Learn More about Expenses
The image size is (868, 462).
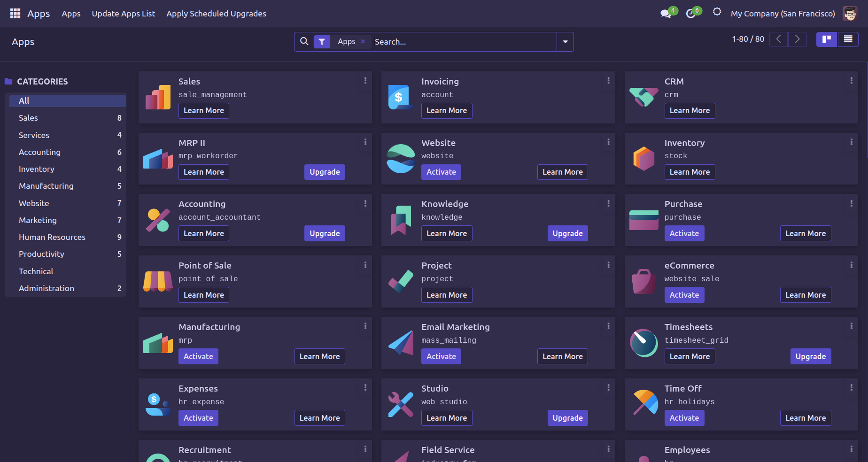pos(320,418)
